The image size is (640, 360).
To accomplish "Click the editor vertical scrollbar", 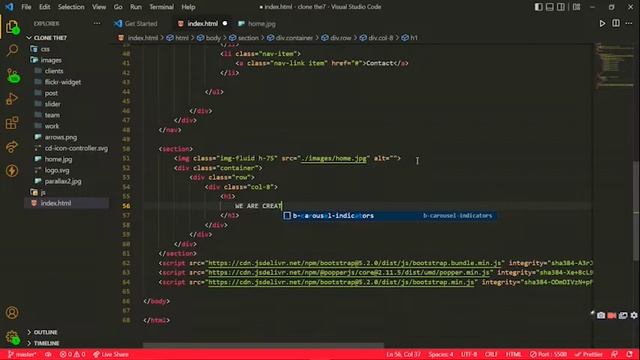I will point(636,210).
